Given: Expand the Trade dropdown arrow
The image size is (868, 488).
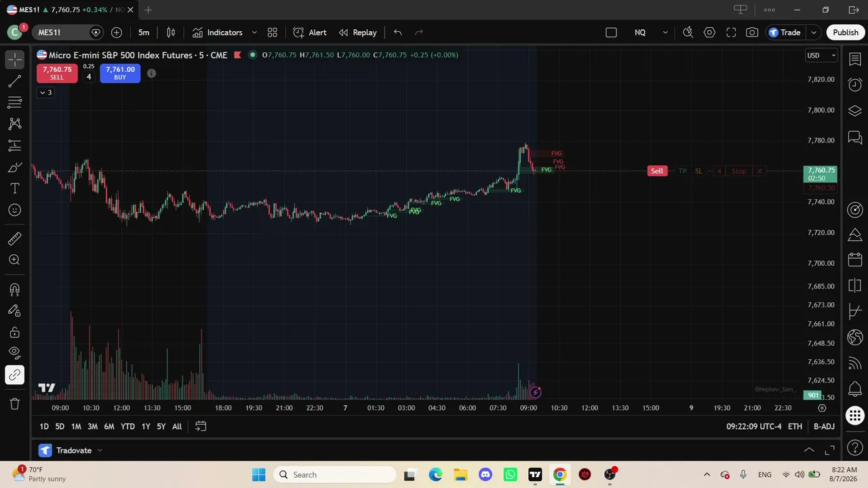Looking at the screenshot, I should (814, 33).
